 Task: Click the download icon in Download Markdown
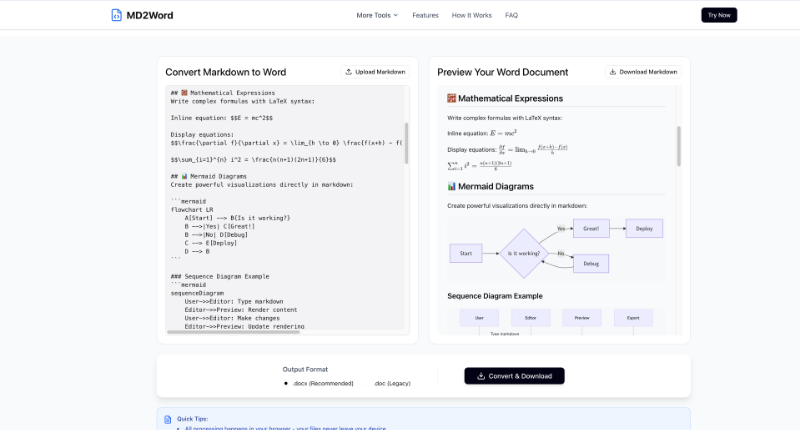tap(613, 72)
